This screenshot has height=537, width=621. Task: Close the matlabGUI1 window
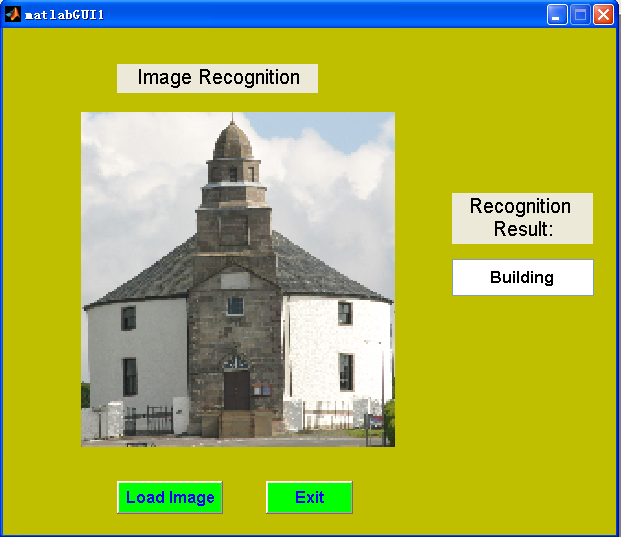603,15
